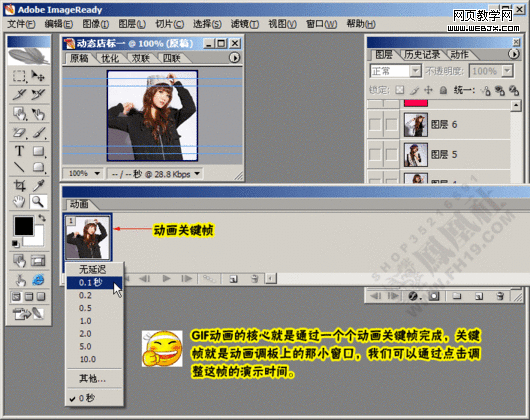Select the Type tool
Viewport: 530px width, 420px height.
pyautogui.click(x=19, y=151)
